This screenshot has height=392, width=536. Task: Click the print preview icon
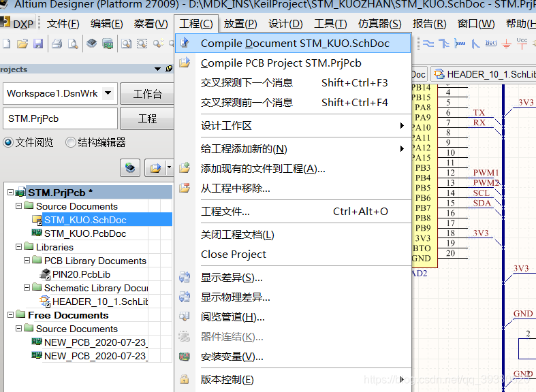[x=73, y=44]
